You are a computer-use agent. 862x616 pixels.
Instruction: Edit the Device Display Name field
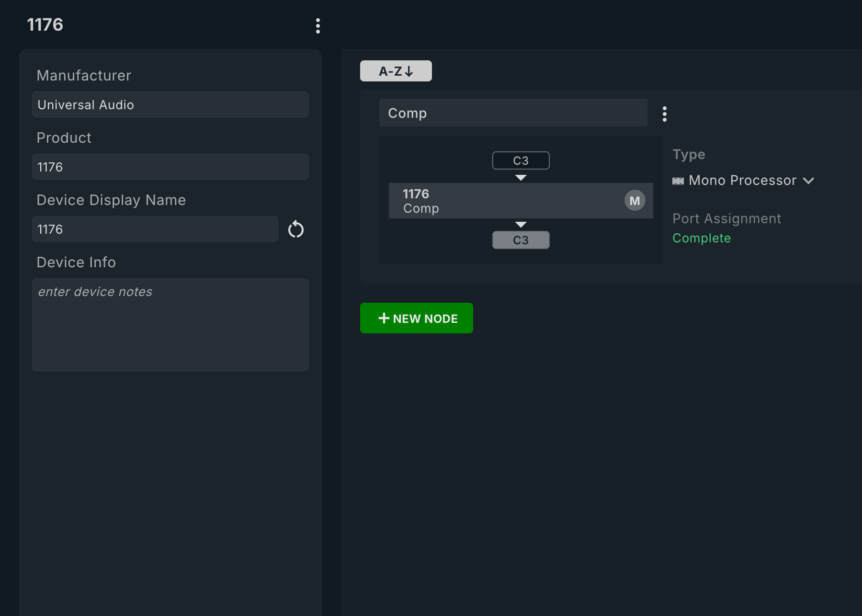[155, 229]
